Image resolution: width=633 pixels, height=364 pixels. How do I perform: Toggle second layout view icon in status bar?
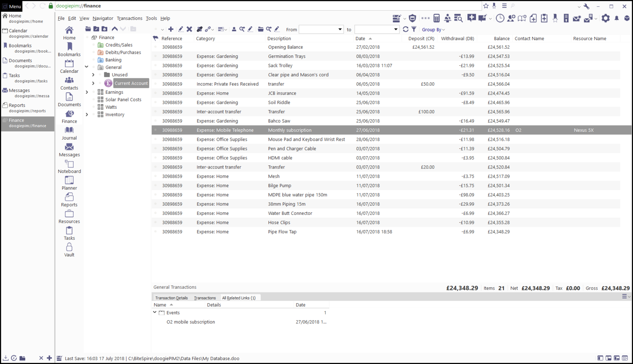click(608, 358)
